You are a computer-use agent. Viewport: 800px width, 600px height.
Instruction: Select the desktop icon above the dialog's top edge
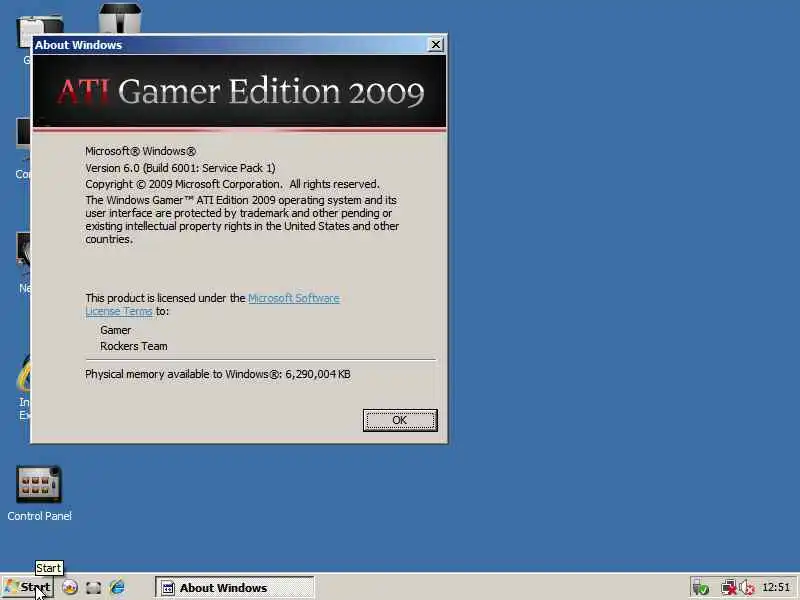tap(120, 18)
